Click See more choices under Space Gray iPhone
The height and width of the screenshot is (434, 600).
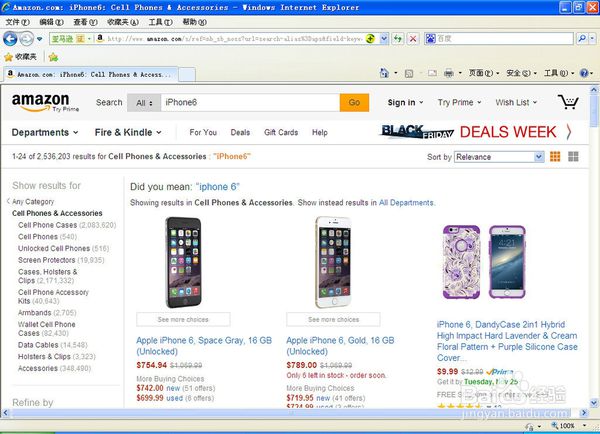pyautogui.click(x=183, y=319)
